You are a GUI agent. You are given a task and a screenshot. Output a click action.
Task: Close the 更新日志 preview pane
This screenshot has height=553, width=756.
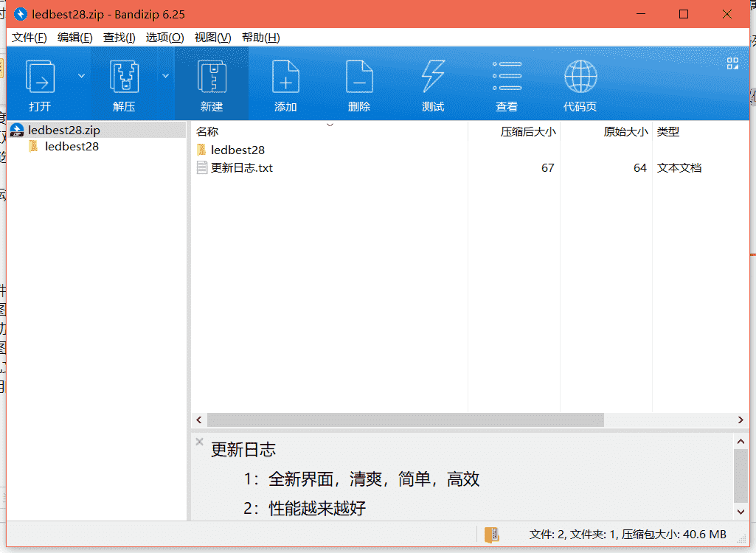[x=200, y=442]
